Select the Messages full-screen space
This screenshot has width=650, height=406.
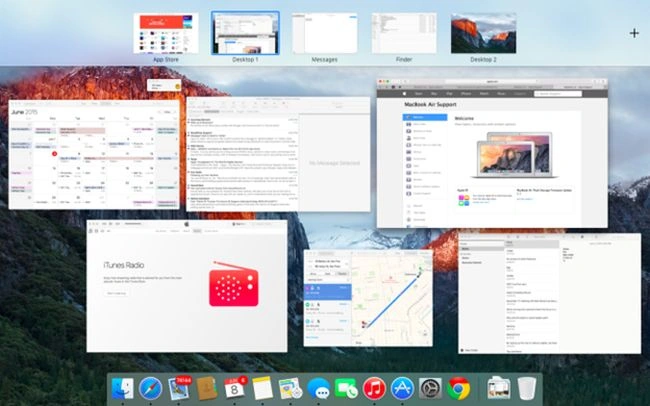pyautogui.click(x=325, y=33)
